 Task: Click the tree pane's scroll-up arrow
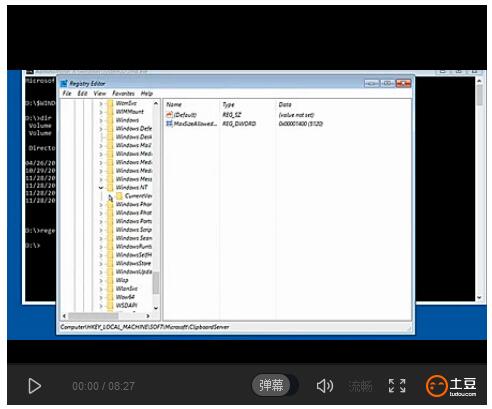click(x=156, y=104)
